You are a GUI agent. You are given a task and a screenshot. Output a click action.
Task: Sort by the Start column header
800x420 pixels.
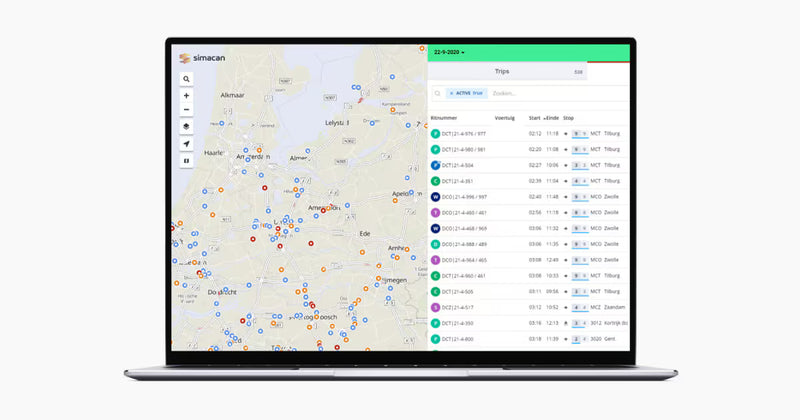coord(534,118)
